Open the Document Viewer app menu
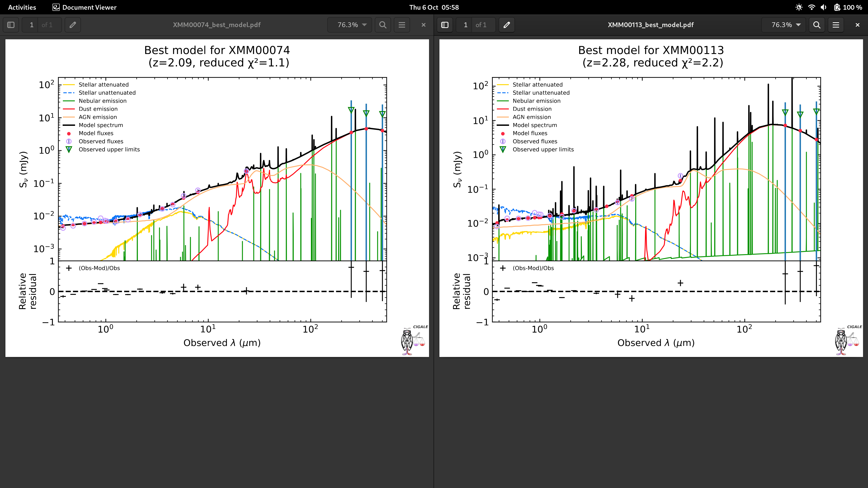The image size is (868, 488). [84, 7]
